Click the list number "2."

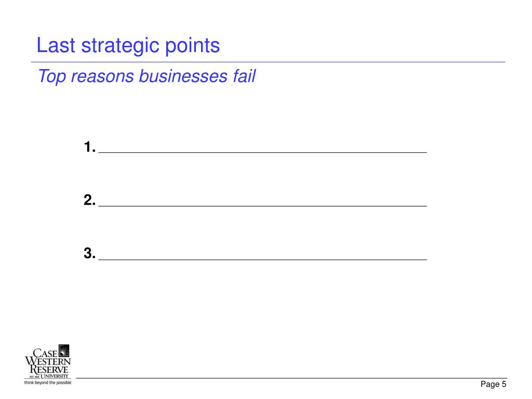click(x=89, y=200)
